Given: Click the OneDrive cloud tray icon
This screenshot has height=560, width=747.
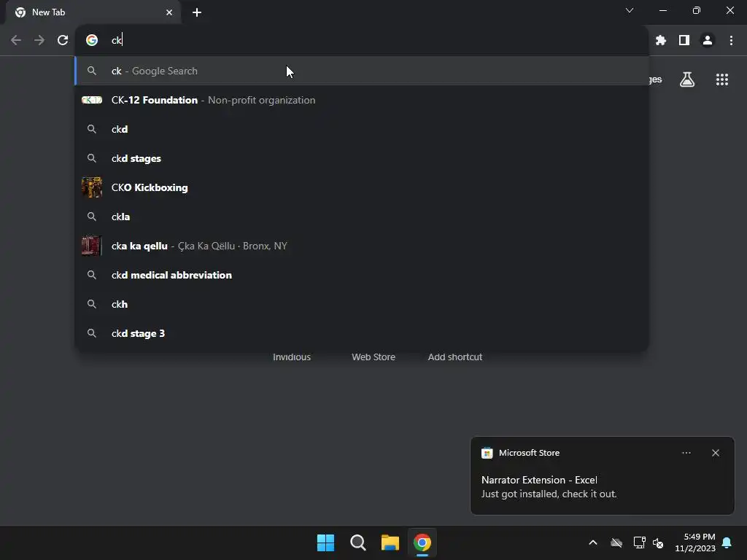Looking at the screenshot, I should click(616, 542).
